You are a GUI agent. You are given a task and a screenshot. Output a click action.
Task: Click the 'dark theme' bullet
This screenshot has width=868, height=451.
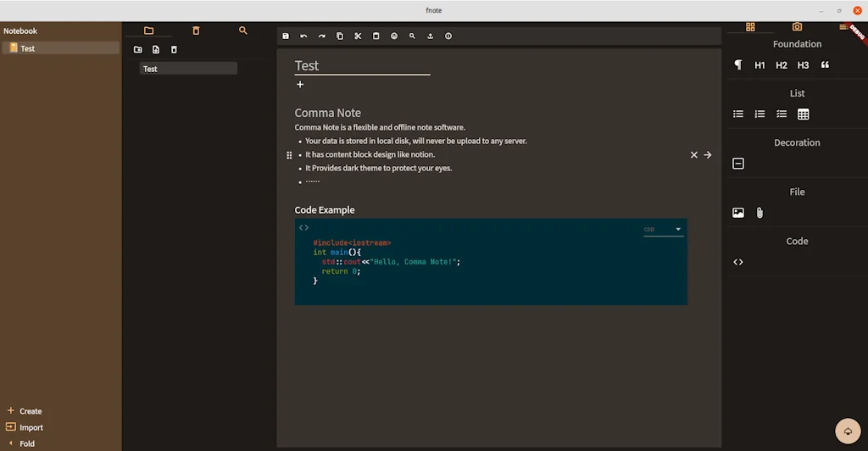point(379,168)
